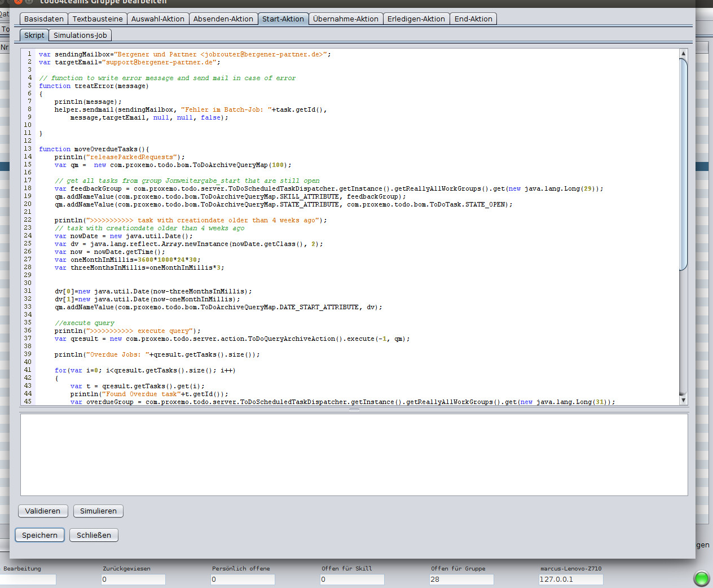Click the 'println("Found Overdue task"' line
This screenshot has height=588, width=713.
tap(149, 394)
